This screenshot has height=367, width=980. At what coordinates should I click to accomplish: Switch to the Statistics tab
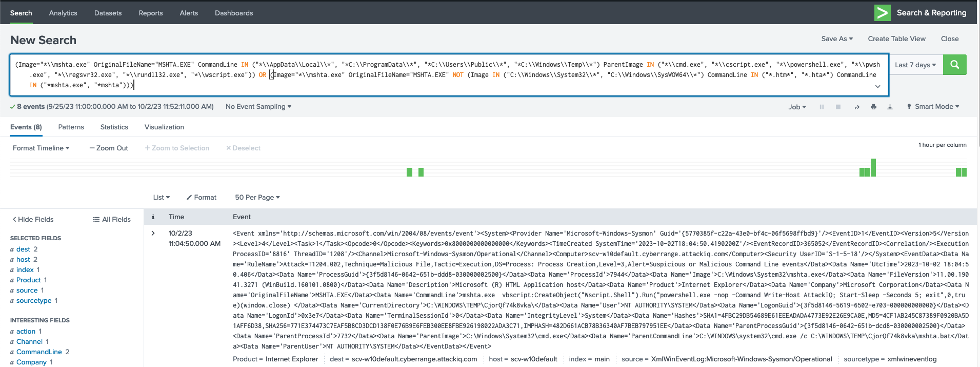coord(114,127)
